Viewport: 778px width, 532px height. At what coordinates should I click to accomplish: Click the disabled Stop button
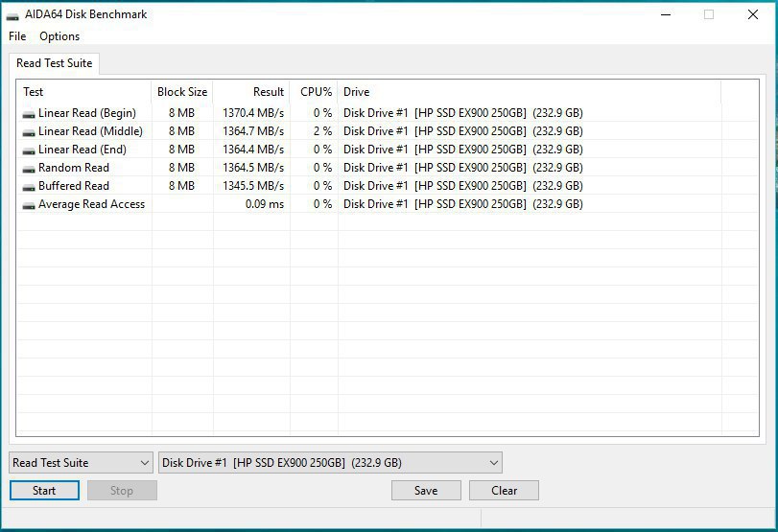pos(122,491)
